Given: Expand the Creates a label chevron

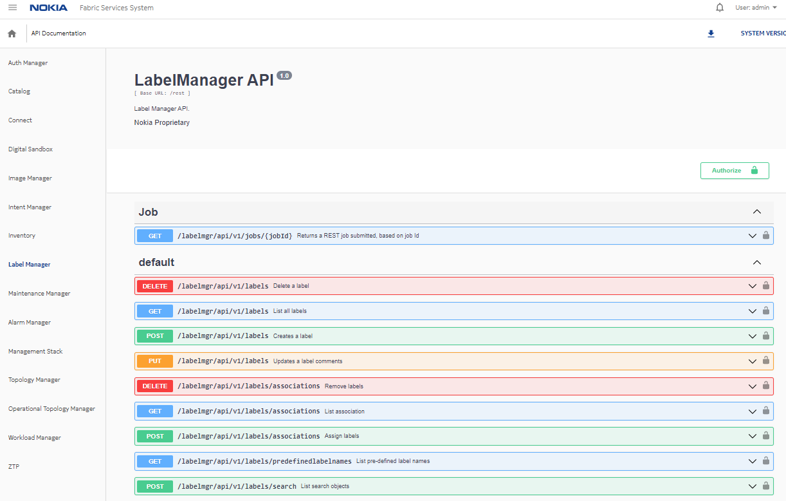Looking at the screenshot, I should tap(752, 336).
